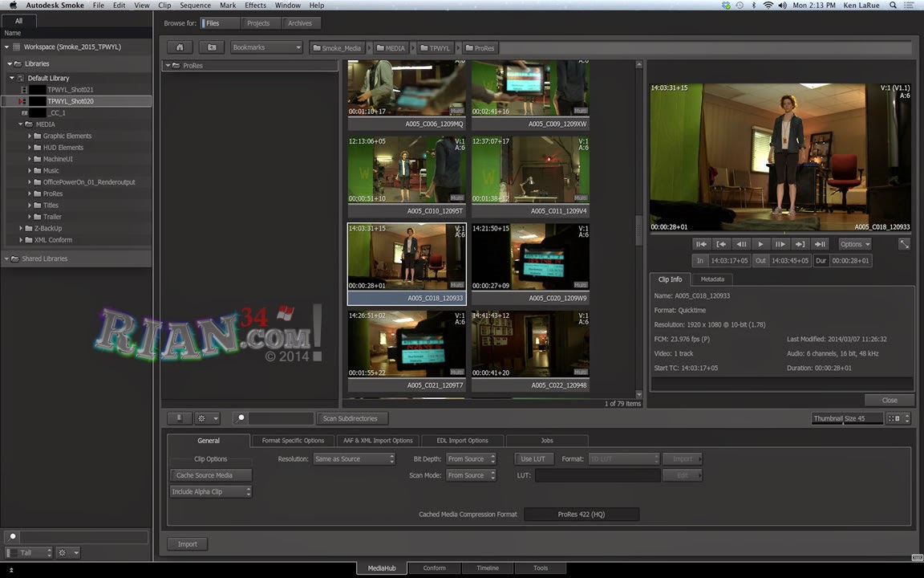Click the TPWYL folder in path bar

click(435, 48)
